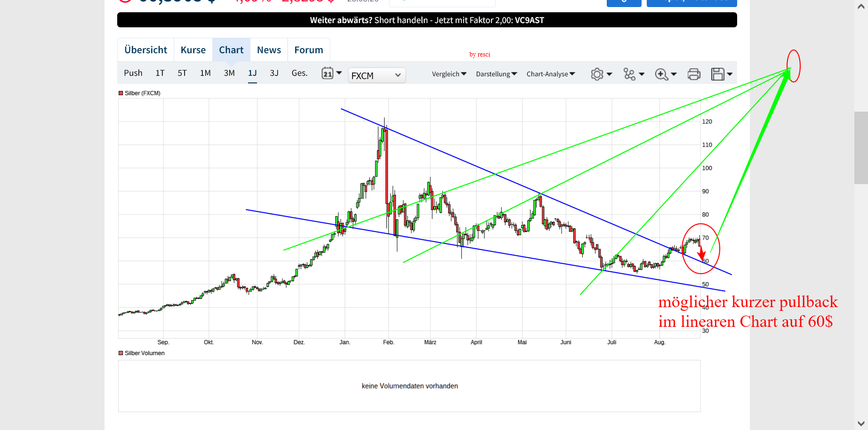Click the 'keine Volumendaten vorhanden' message
Image resolution: width=868 pixels, height=430 pixels.
[410, 386]
